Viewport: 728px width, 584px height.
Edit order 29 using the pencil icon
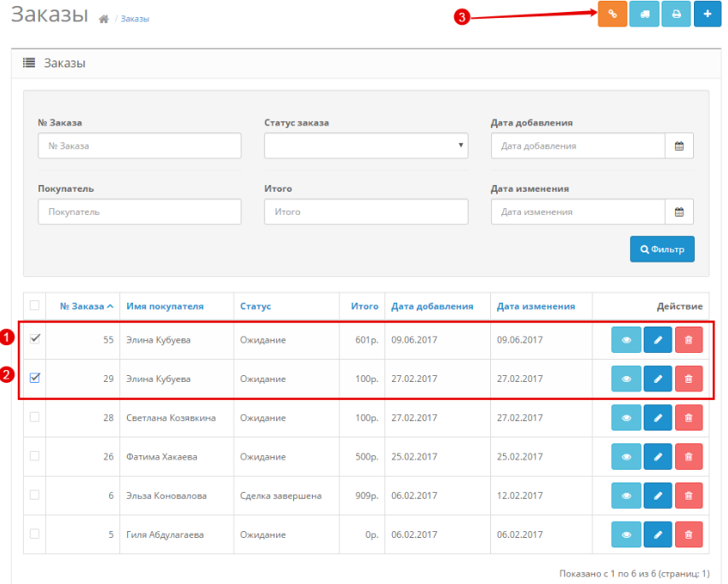657,379
